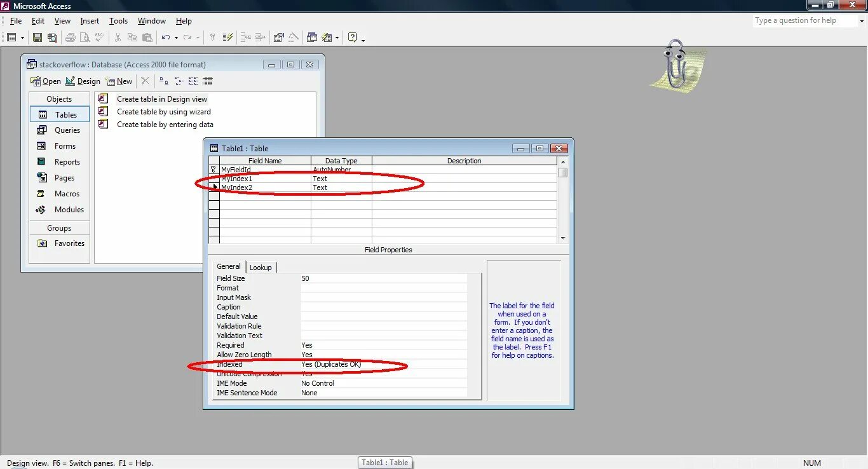Open the Help menu
Viewport: 868px width, 469px height.
click(x=184, y=21)
